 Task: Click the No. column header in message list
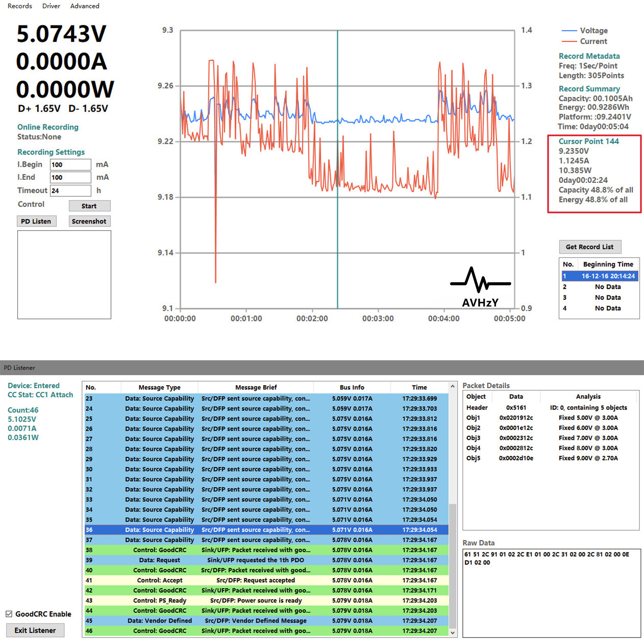point(103,387)
